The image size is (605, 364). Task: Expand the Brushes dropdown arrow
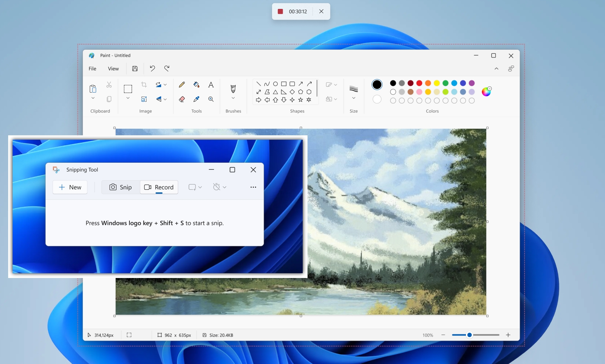point(233,98)
